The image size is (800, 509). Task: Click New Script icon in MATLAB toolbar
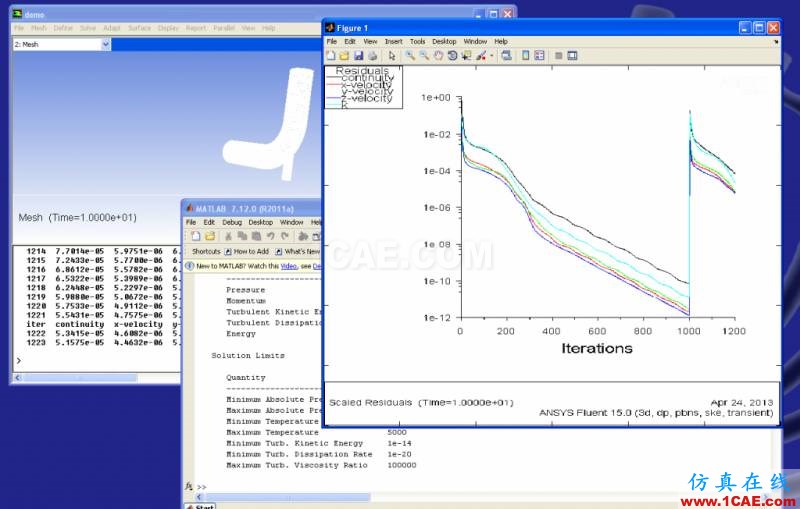pos(196,236)
